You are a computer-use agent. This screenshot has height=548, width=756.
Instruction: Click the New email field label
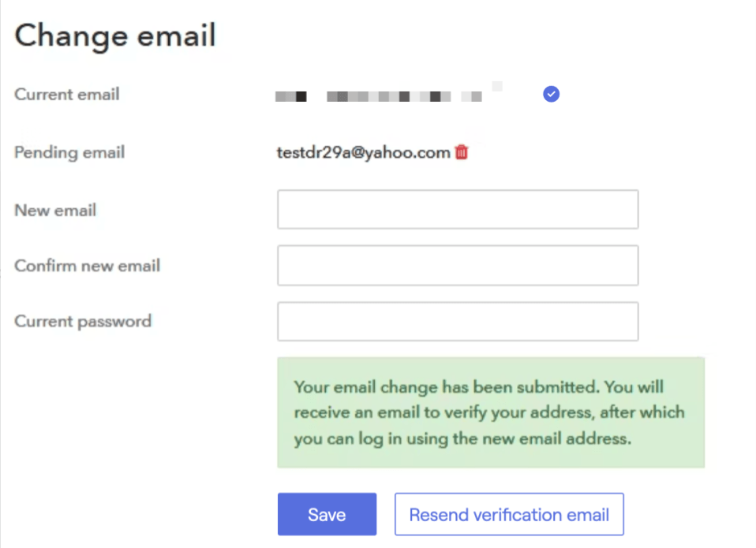coord(55,211)
